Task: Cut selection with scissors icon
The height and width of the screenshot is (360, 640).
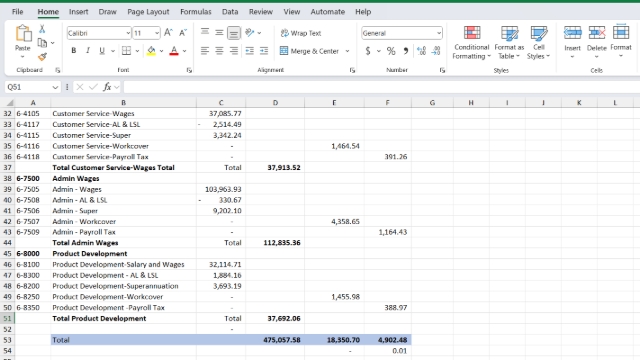Action: pyautogui.click(x=42, y=29)
